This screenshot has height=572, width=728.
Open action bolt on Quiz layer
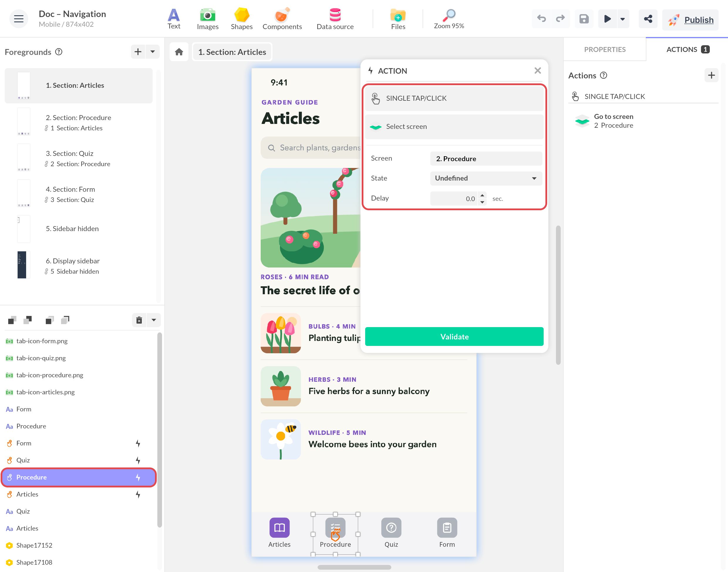(138, 460)
